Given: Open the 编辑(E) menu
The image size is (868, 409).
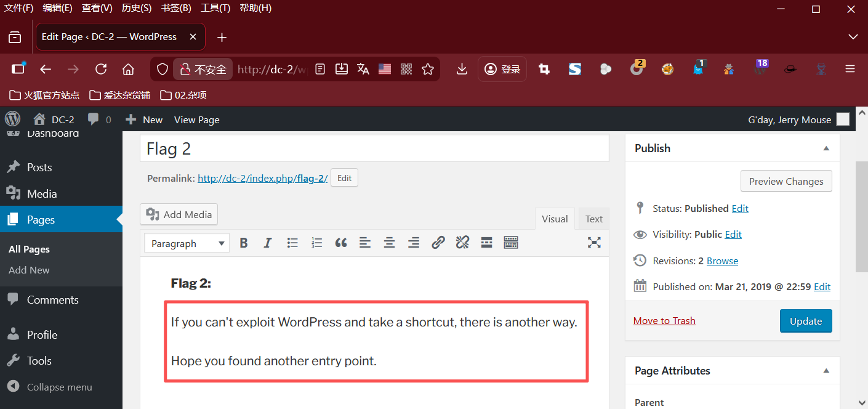Looking at the screenshot, I should 57,8.
